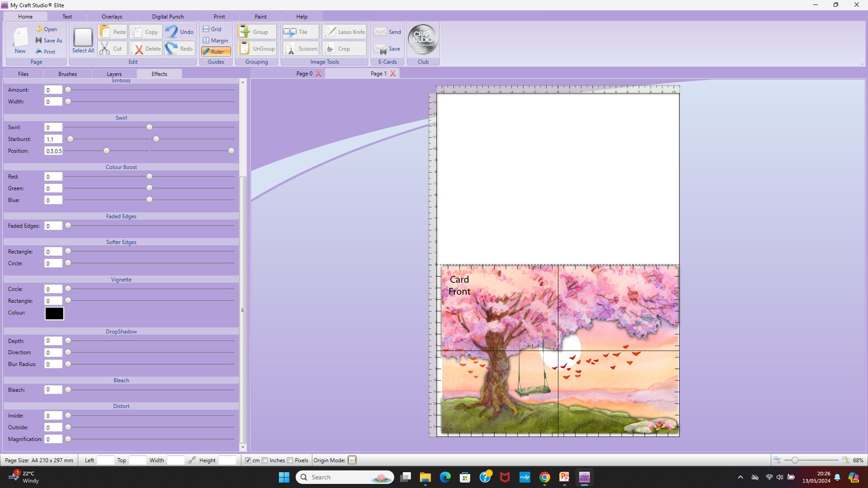Click the Starburst value field
The image size is (868, 488).
pos(53,139)
